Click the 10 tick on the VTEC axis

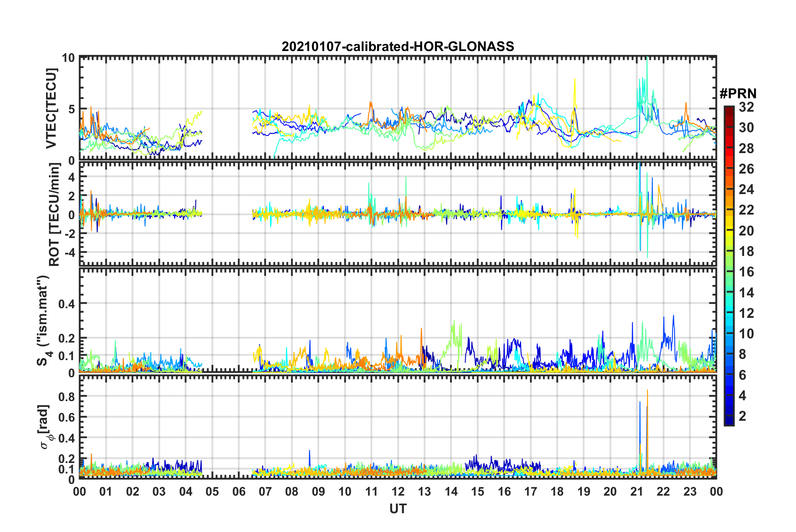tap(68, 58)
